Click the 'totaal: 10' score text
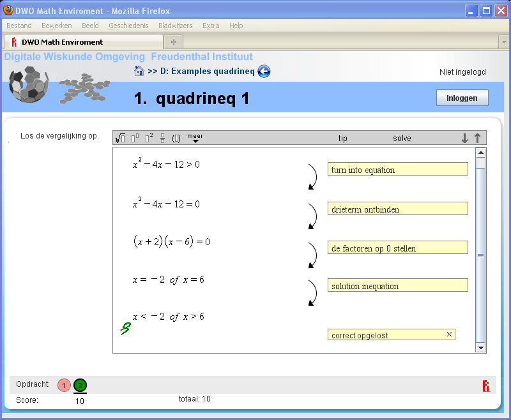Image resolution: width=511 pixels, height=420 pixels. tap(195, 399)
